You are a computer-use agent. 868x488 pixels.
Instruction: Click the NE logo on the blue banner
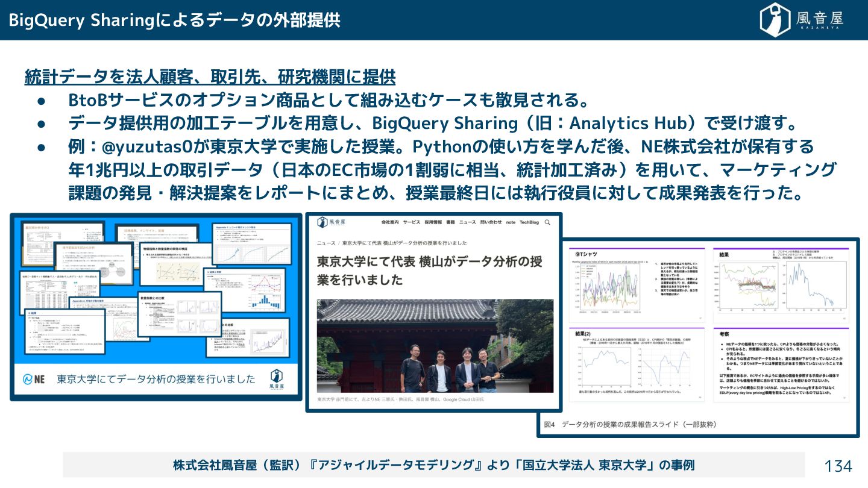(35, 380)
